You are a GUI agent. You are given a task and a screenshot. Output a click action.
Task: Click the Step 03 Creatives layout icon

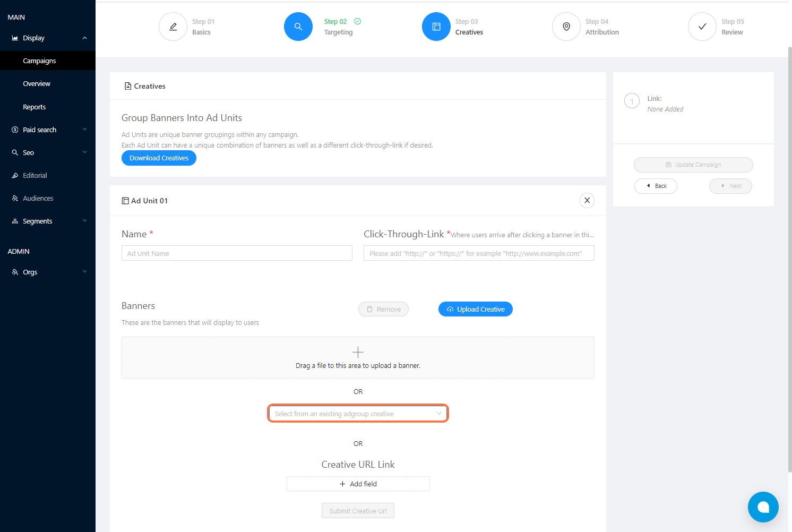(436, 27)
